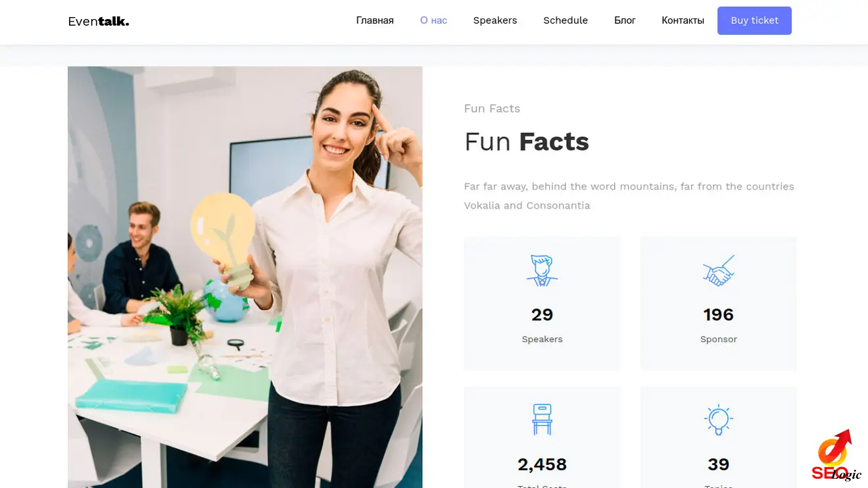Open the Блог navigation link
This screenshot has width=868, height=488.
tap(625, 20)
